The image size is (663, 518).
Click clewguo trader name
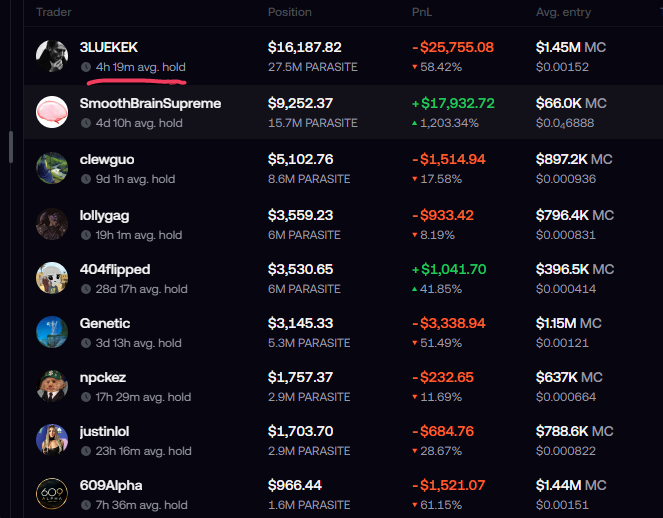(107, 159)
